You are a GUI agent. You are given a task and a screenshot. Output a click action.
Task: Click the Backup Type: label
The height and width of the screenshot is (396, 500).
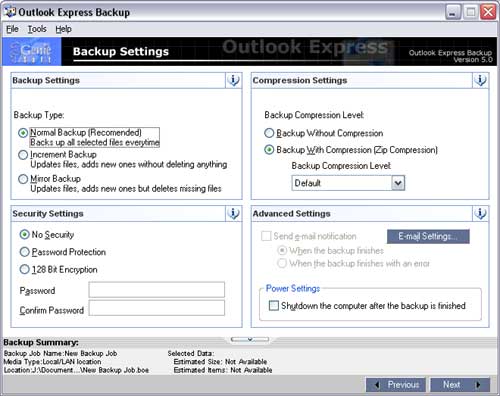39,115
